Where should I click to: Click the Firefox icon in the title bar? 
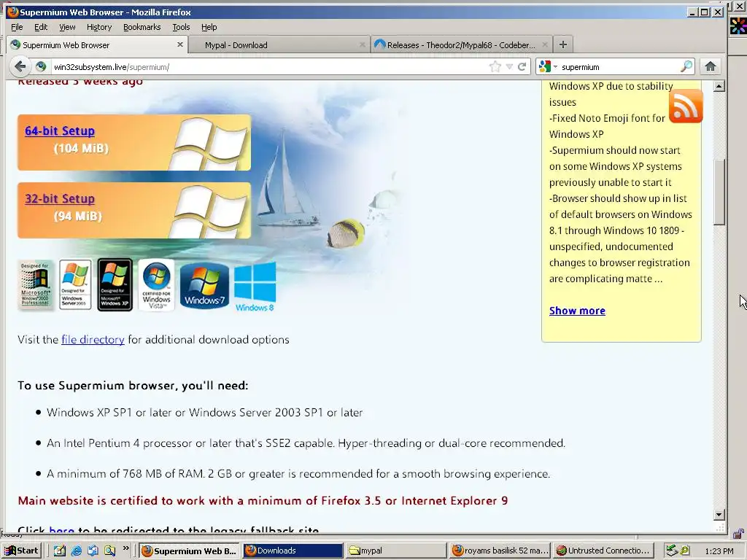(x=13, y=12)
